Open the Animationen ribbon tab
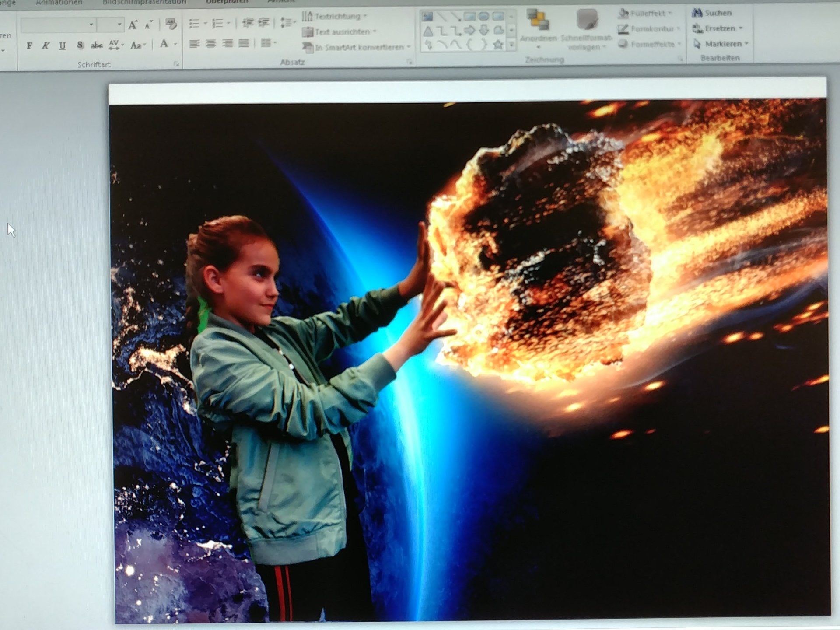 [x=59, y=3]
